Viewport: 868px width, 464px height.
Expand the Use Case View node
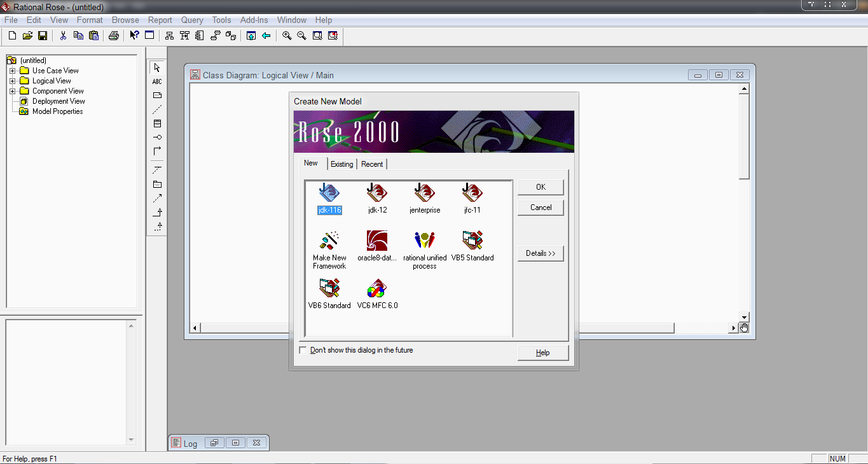[x=12, y=71]
